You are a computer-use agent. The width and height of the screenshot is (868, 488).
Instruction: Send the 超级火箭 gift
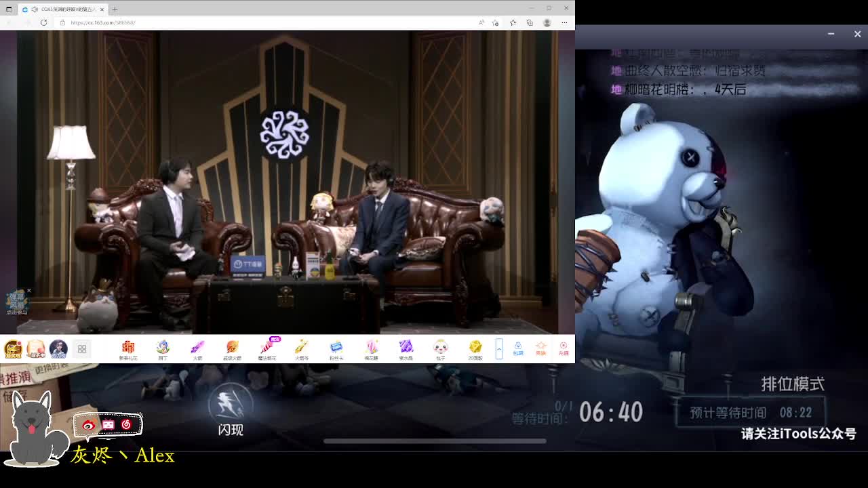(232, 349)
